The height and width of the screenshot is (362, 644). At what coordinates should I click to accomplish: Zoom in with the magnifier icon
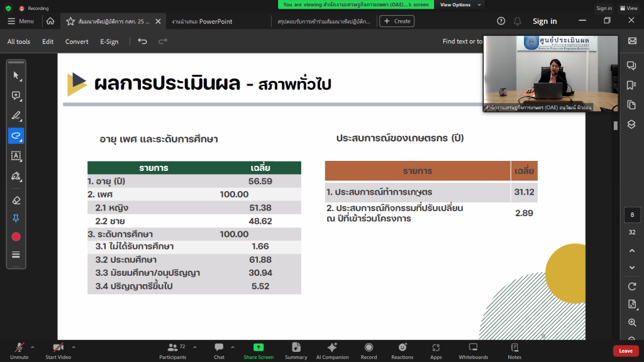click(x=632, y=322)
